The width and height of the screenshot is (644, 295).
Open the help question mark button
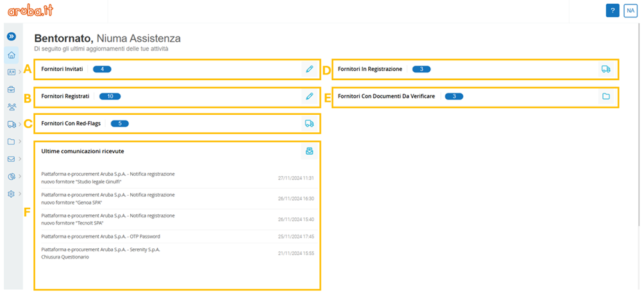pyautogui.click(x=613, y=11)
